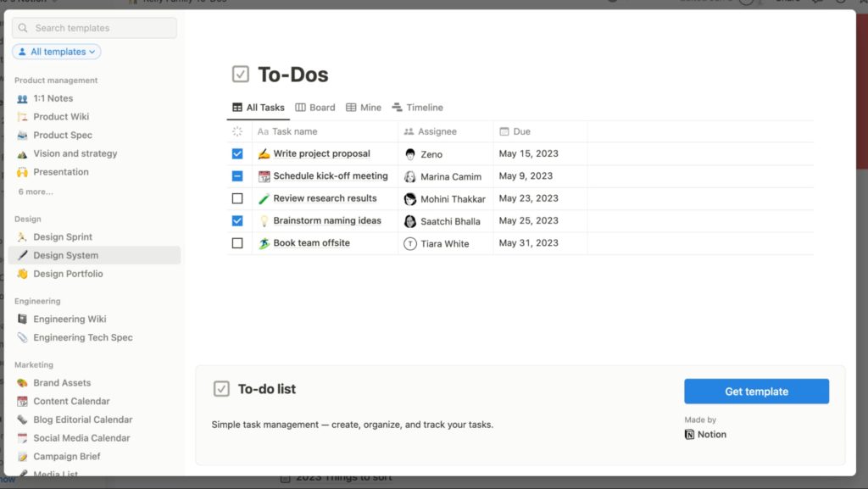Check the Review research results checkbox
868x489 pixels.
pyautogui.click(x=237, y=198)
